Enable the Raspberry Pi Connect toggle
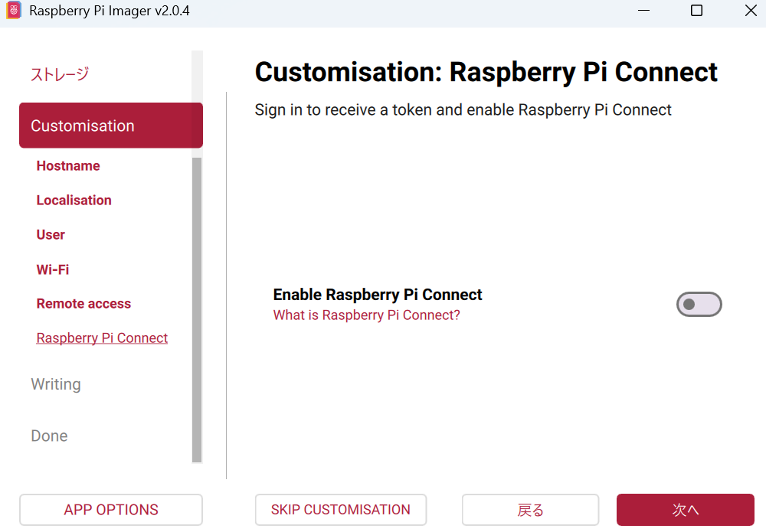 (x=699, y=305)
